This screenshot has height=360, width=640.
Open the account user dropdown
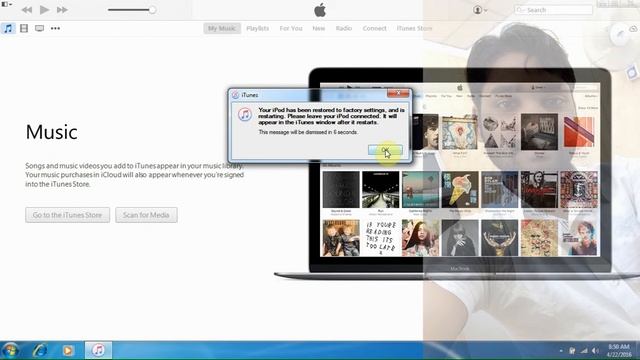(x=480, y=10)
